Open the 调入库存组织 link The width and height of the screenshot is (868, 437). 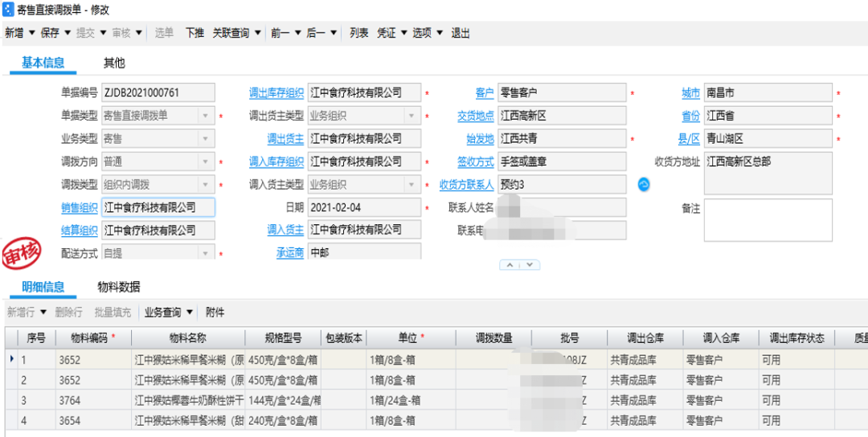[276, 162]
